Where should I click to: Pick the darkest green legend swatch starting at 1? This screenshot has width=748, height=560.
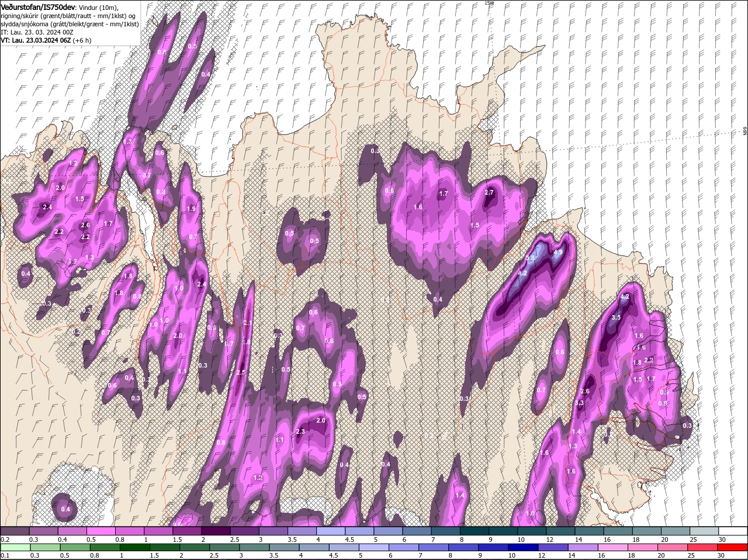135,547
